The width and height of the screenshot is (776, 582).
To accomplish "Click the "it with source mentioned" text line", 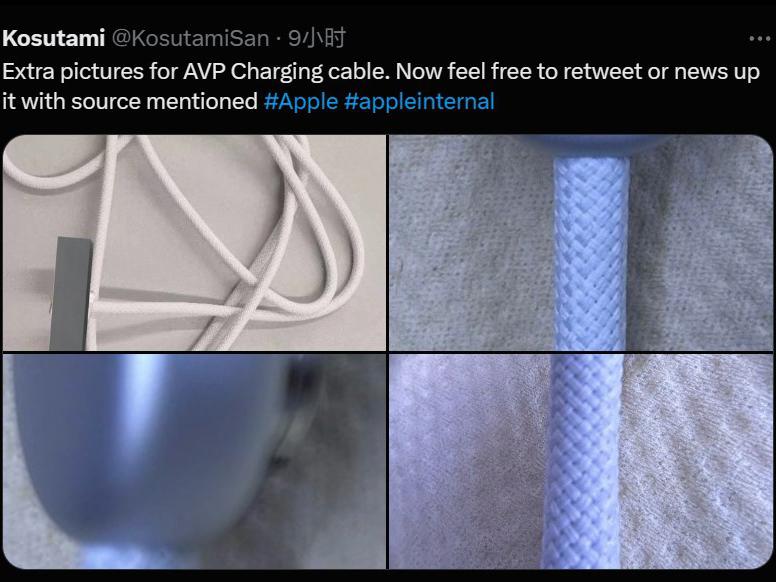I will [x=130, y=101].
